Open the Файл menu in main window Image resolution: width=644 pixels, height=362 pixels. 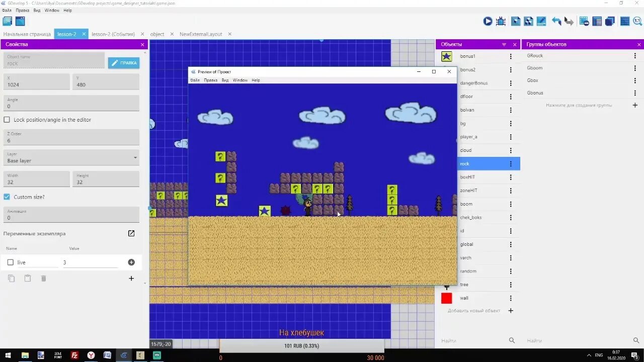coord(7,10)
